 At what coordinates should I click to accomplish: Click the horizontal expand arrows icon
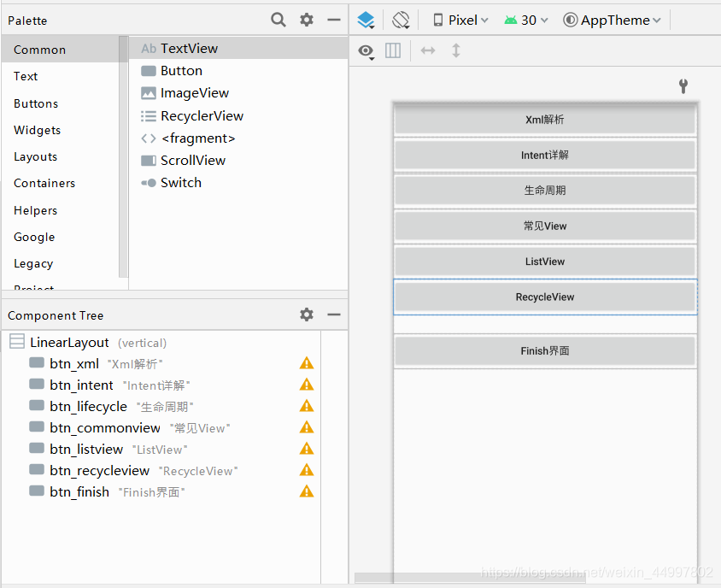coord(428,50)
